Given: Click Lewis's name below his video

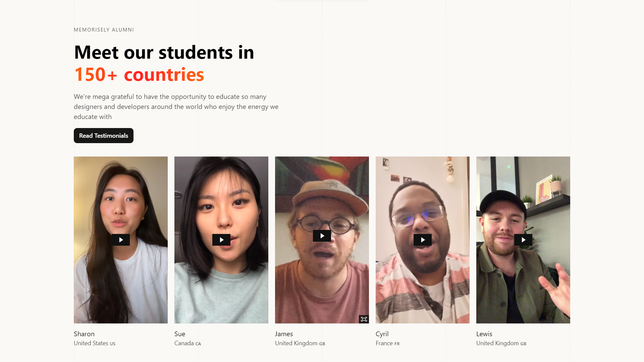Looking at the screenshot, I should 484,334.
